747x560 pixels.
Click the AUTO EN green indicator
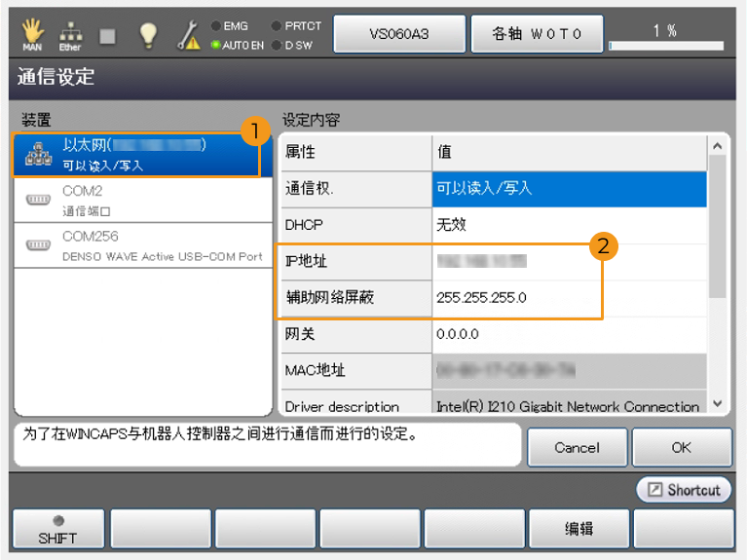[x=216, y=45]
